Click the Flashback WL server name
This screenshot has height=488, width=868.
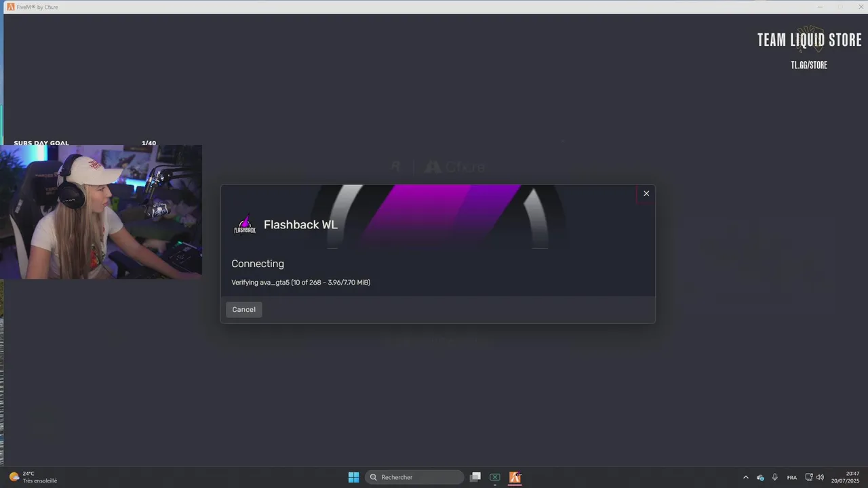(300, 224)
